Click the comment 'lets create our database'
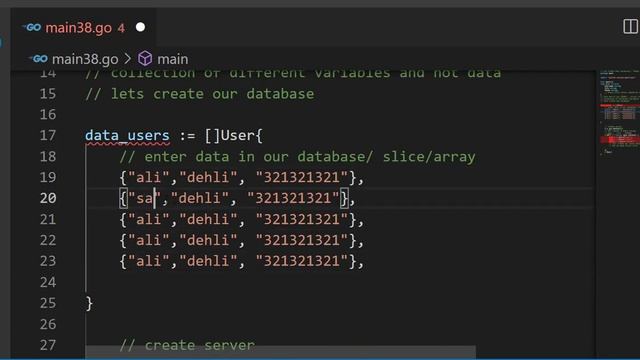Viewport: 640px width, 360px height. pyautogui.click(x=200, y=94)
